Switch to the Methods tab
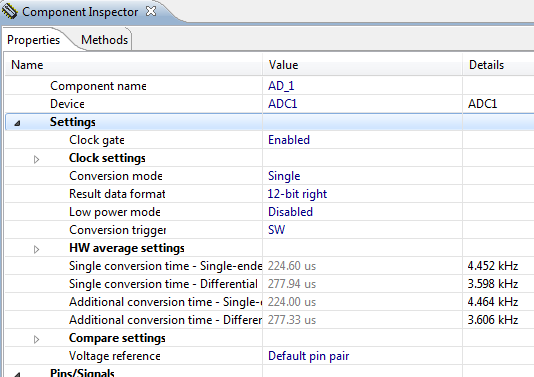The height and width of the screenshot is (377, 534). (x=104, y=40)
